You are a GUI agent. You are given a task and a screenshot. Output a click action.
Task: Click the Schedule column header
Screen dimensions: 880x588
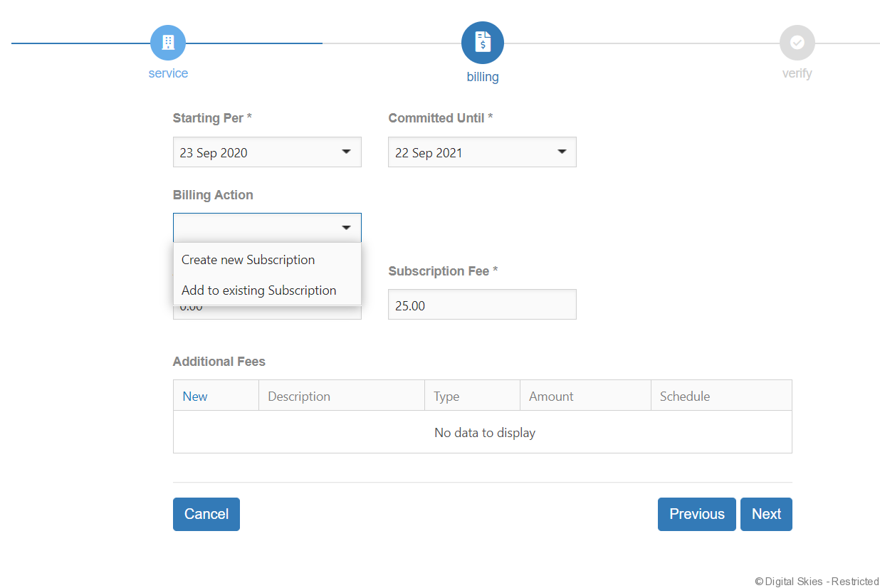(x=685, y=397)
